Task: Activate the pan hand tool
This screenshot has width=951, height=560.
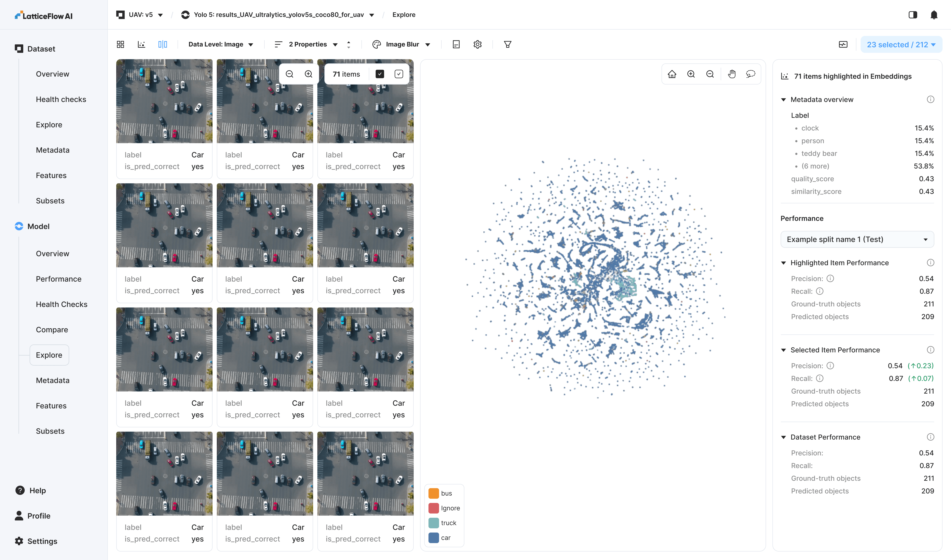Action: [732, 74]
